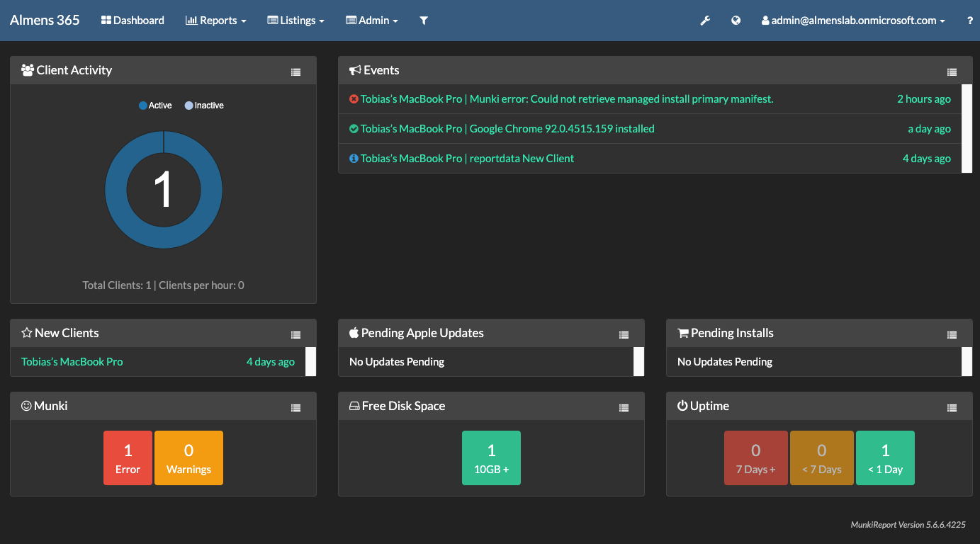Toggle the Inactive legend item in chart
Screen dimensions: 980x544
click(x=204, y=106)
